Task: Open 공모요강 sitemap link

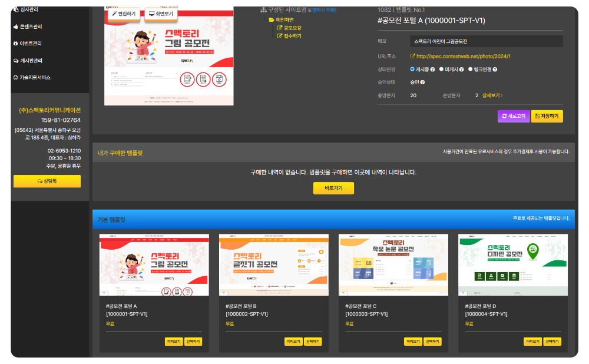Action: [x=292, y=28]
